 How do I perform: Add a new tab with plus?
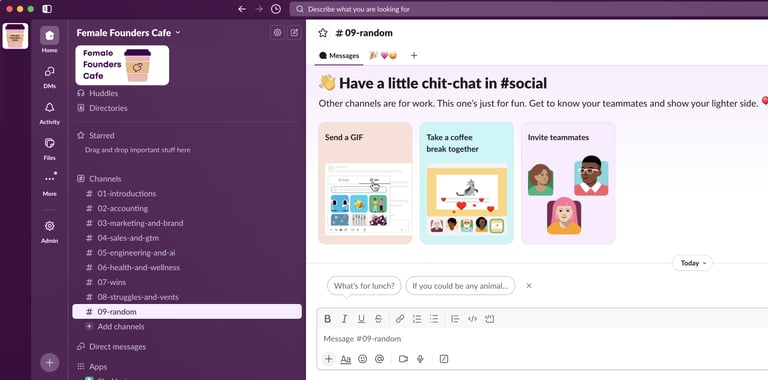414,55
